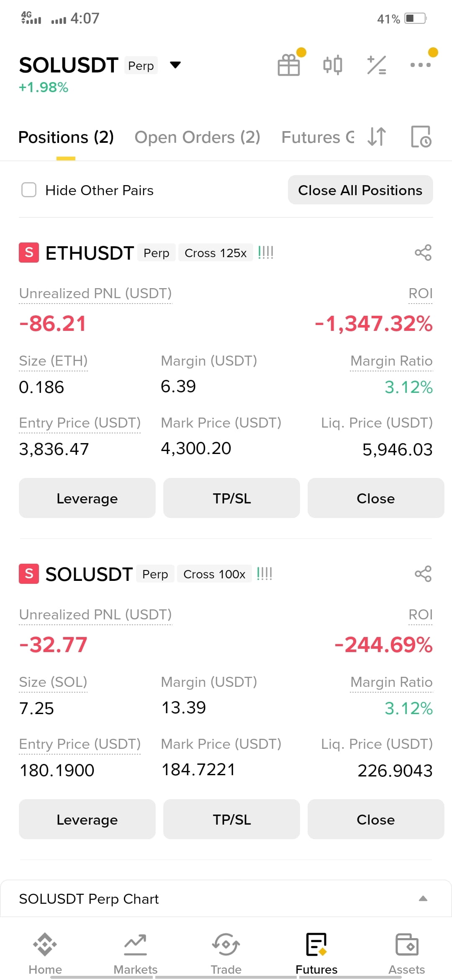Open Cross 125x margin mode selector
Viewport: 452px width, 980px height.
pyautogui.click(x=216, y=253)
